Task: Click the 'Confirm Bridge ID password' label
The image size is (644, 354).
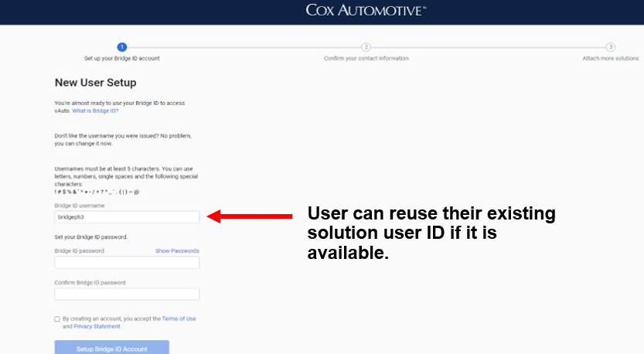Action: click(90, 283)
